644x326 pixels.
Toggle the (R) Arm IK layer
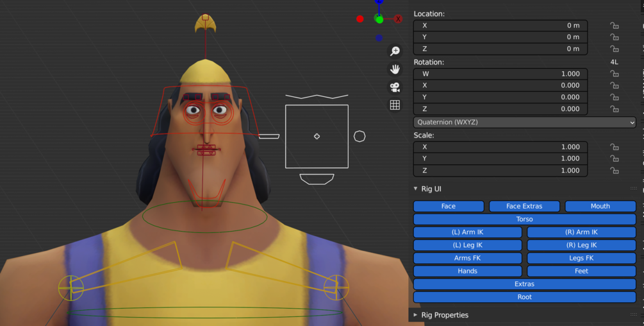(x=582, y=232)
